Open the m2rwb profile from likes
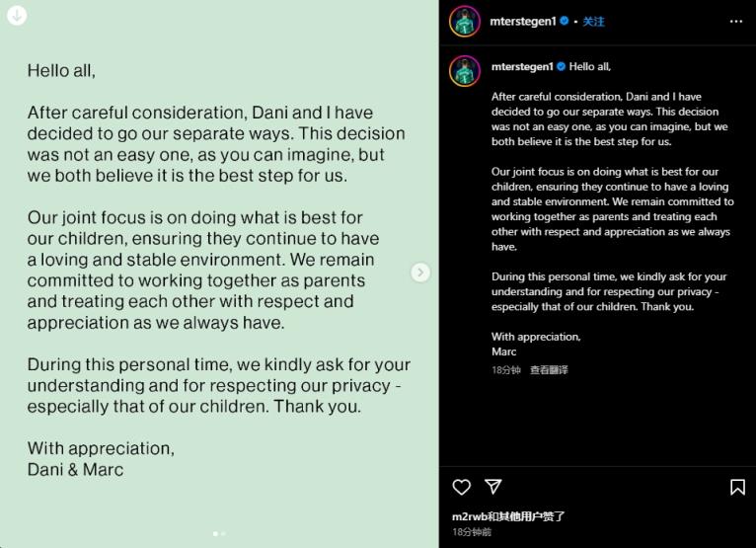This screenshot has height=548, width=756. [x=469, y=516]
